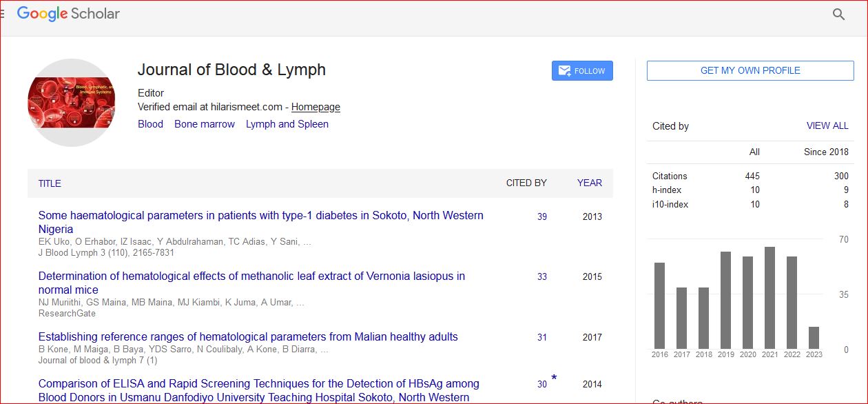Open the Homepage link
The width and height of the screenshot is (868, 404).
(x=316, y=107)
